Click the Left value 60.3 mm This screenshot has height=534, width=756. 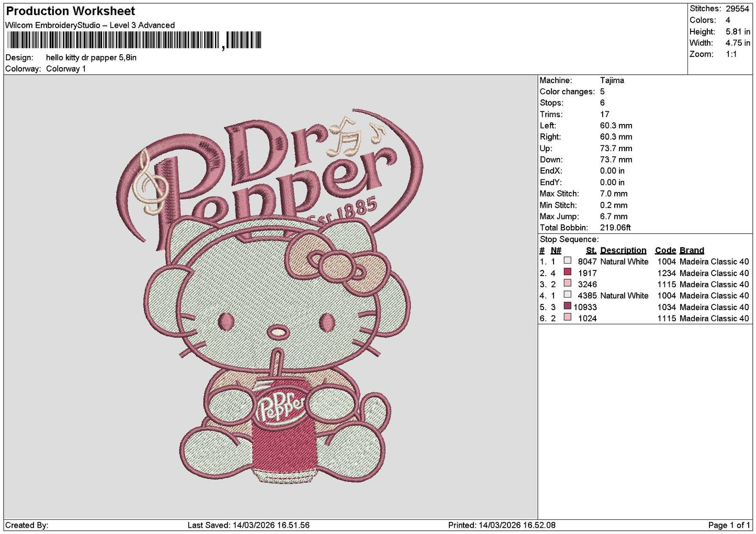tap(616, 126)
